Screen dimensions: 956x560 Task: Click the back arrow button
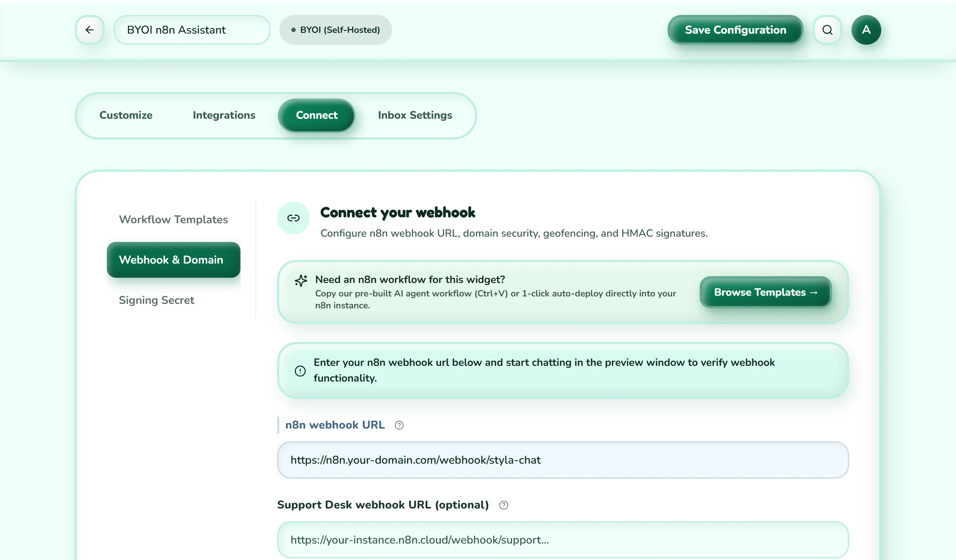coord(90,30)
